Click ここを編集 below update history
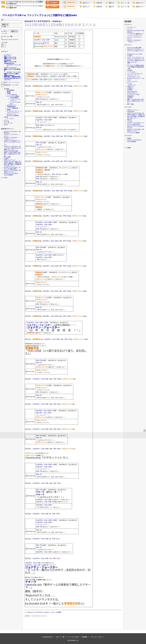 click(127, 147)
